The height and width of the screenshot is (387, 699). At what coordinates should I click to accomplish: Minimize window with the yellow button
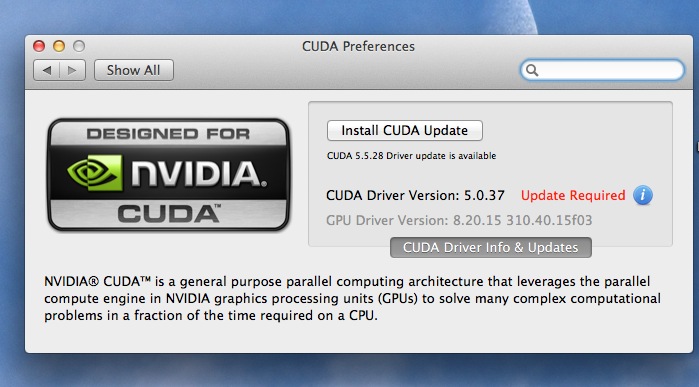59,46
